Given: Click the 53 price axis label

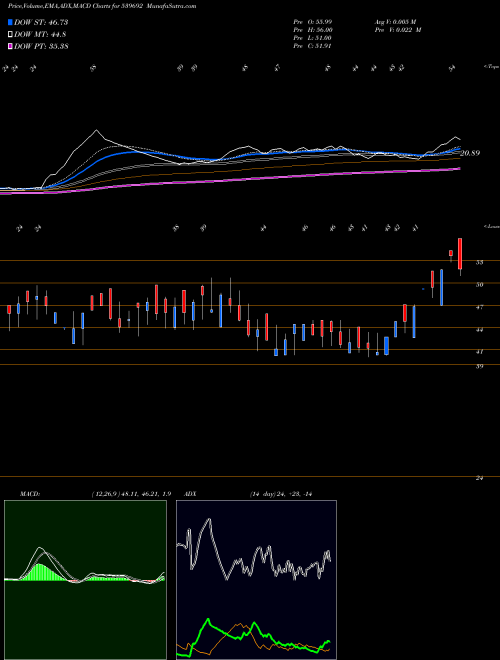Looking at the screenshot, I should click(x=479, y=262).
